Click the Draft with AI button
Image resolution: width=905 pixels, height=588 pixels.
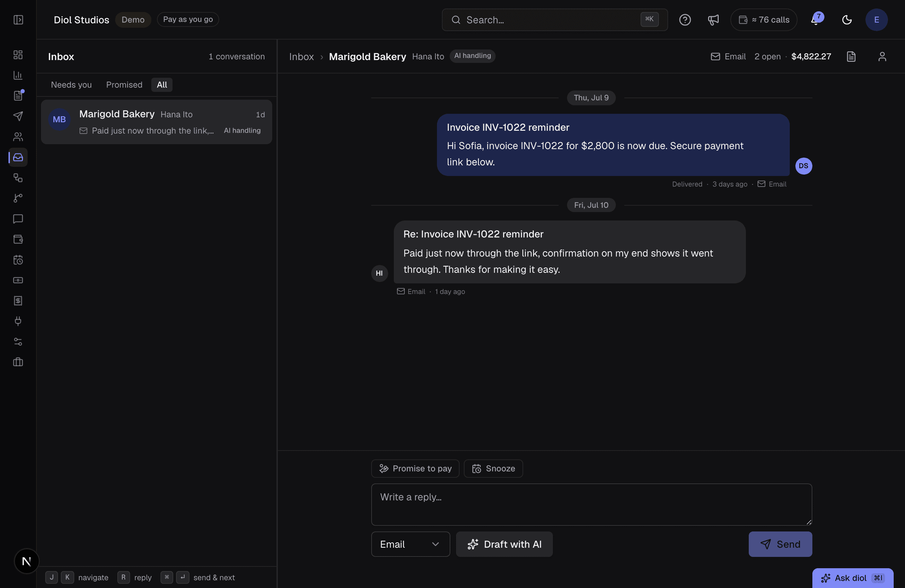(x=504, y=544)
